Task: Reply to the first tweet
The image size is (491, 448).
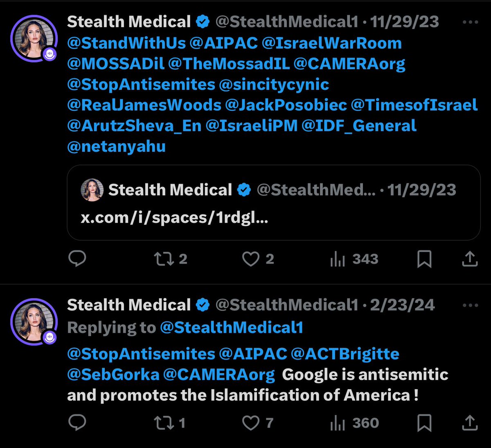Action: click(77, 259)
